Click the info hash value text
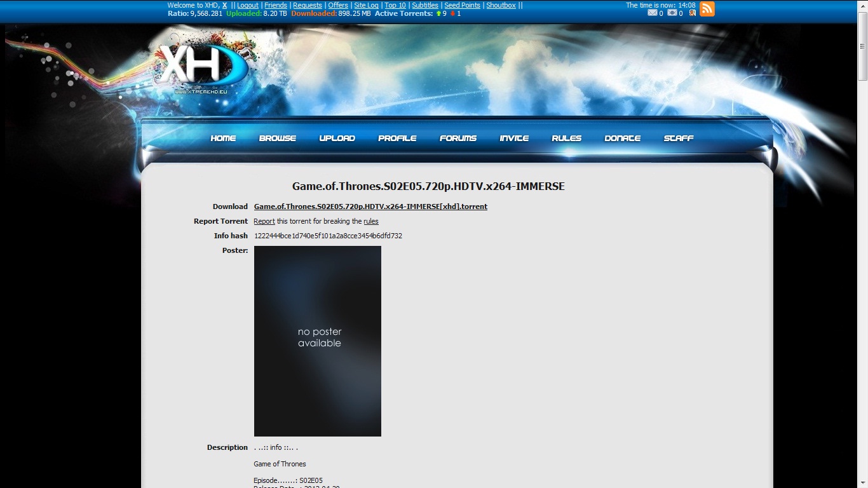This screenshot has width=868, height=488. 328,236
